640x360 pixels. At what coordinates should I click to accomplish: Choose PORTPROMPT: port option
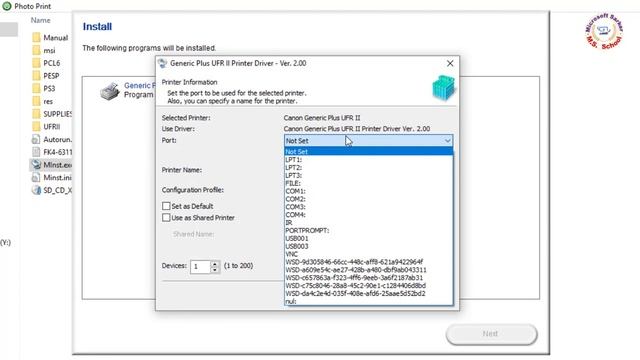click(369, 230)
